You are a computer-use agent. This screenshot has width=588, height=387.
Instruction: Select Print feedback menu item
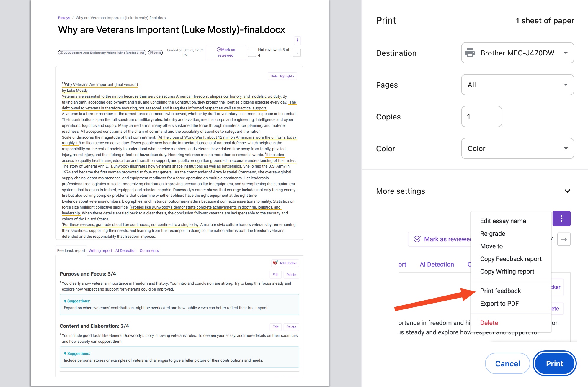click(x=500, y=291)
